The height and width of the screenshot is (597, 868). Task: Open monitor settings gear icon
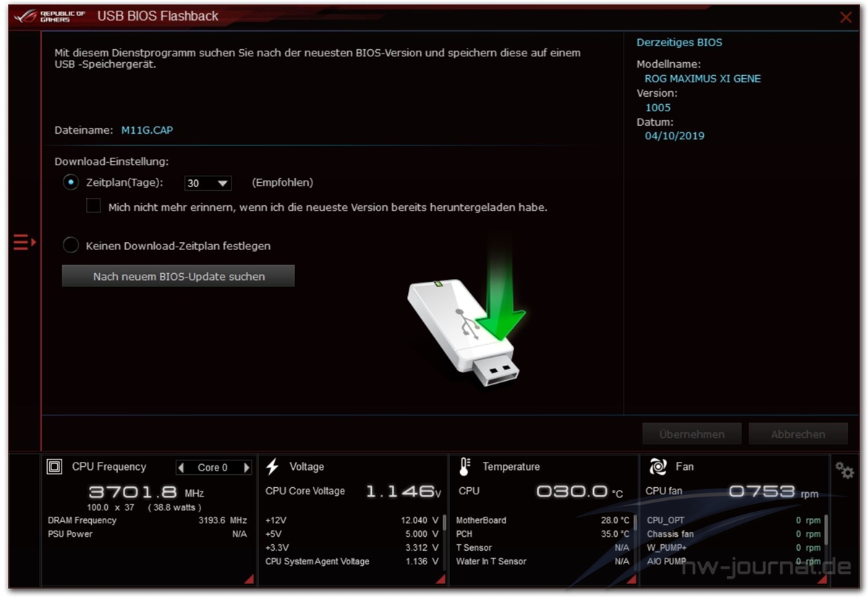tap(844, 471)
